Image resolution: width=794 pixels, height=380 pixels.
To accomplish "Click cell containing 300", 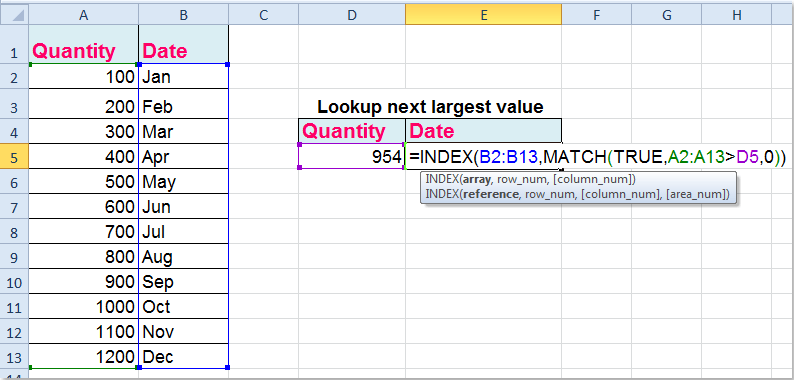I will coord(84,131).
